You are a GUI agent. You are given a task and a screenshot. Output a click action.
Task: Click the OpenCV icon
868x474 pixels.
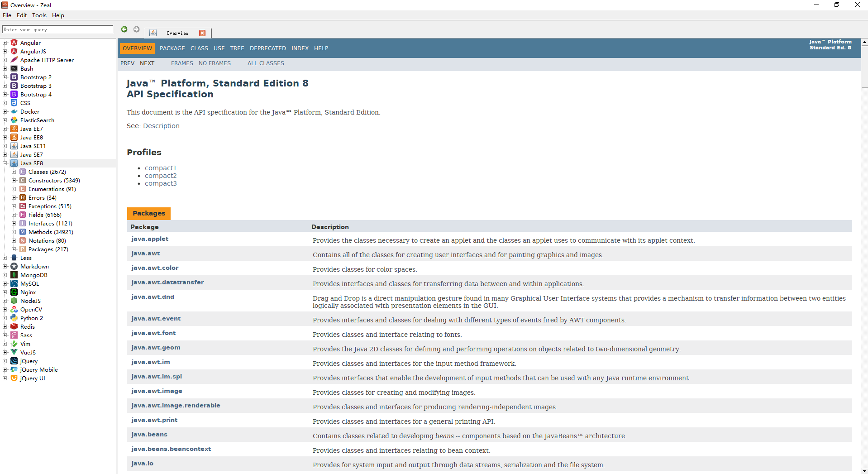[14, 310]
